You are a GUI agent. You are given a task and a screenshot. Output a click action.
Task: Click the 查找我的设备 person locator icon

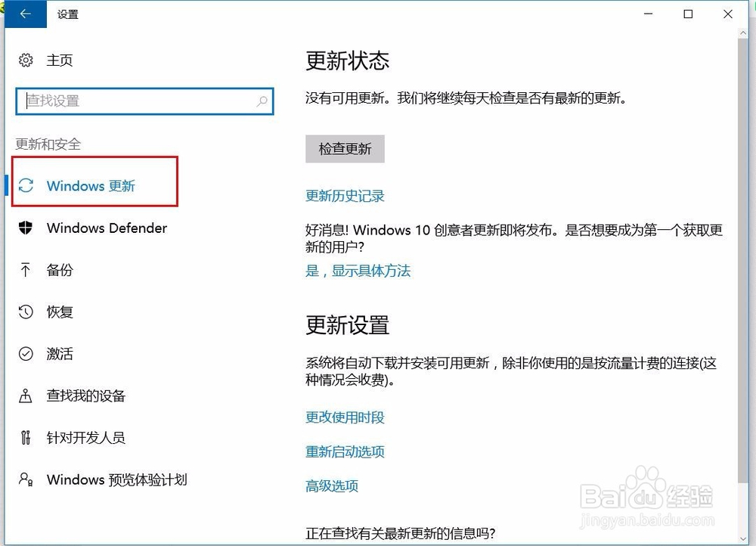click(x=26, y=396)
